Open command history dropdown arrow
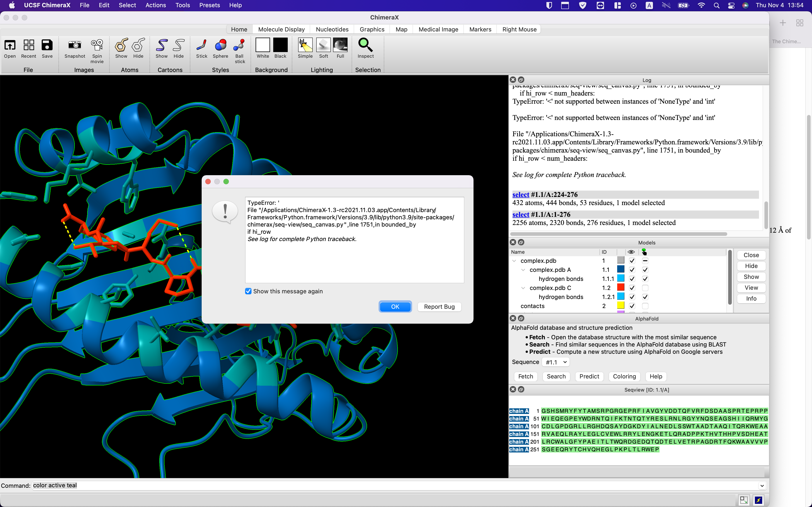Screen dimensions: 812x507 point(762,485)
